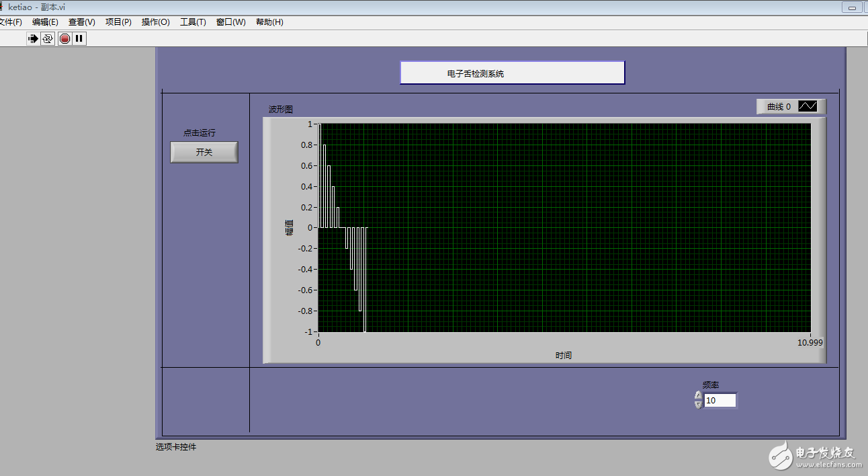Click the Run arrow toolbar icon
This screenshot has width=868, height=476.
click(x=33, y=39)
